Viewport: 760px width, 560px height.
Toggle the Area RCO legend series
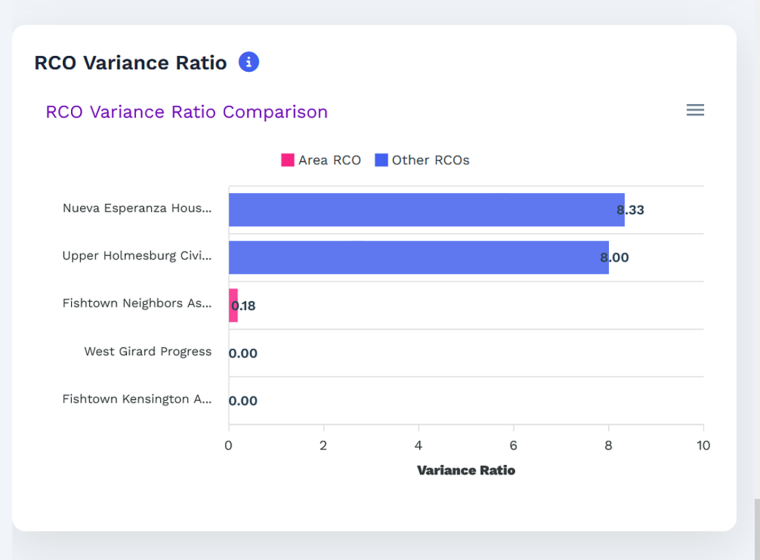321,160
